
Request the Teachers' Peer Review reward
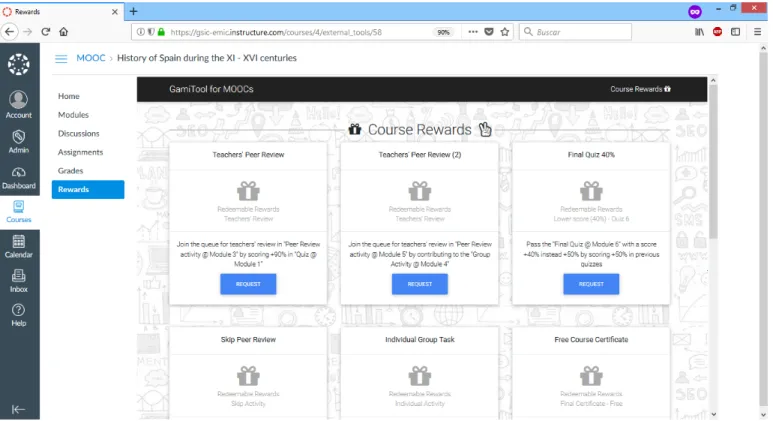pyautogui.click(x=248, y=284)
